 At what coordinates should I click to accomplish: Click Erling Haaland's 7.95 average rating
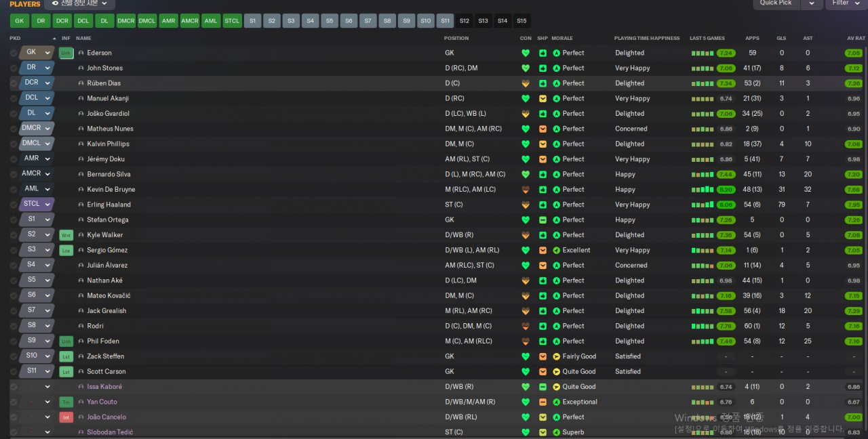(854, 205)
